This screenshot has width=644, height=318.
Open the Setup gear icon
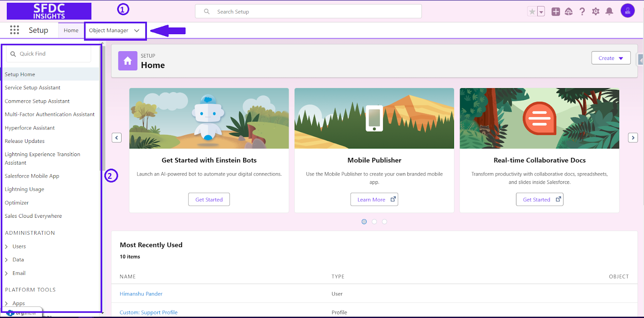tap(596, 12)
